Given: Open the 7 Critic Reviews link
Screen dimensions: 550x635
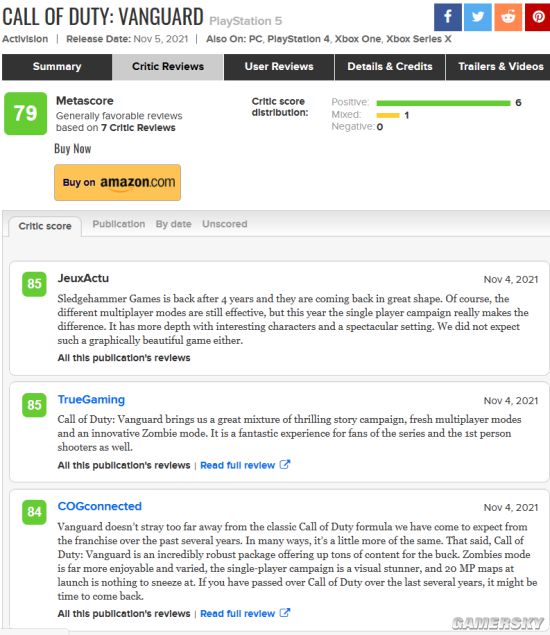Looking at the screenshot, I should (x=138, y=128).
